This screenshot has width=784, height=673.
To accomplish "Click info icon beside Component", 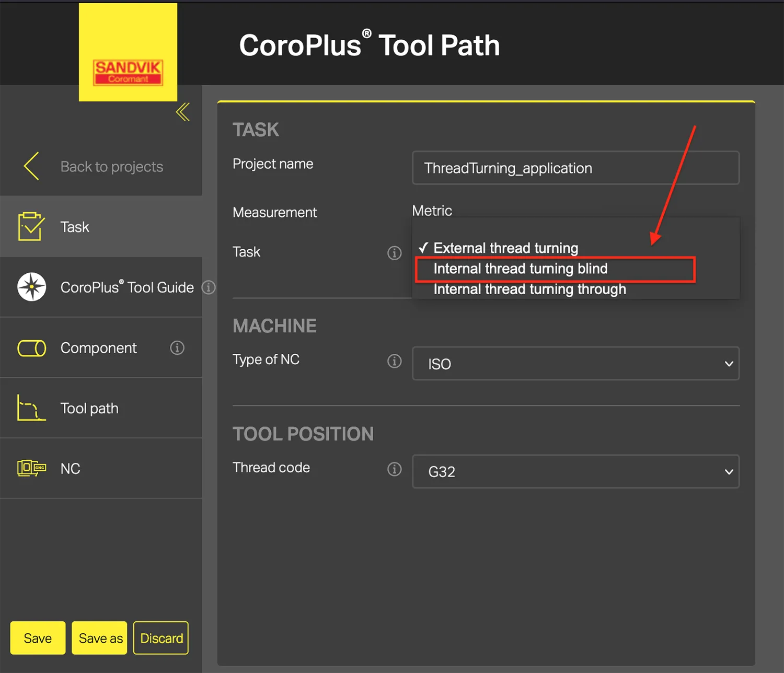I will 177,348.
